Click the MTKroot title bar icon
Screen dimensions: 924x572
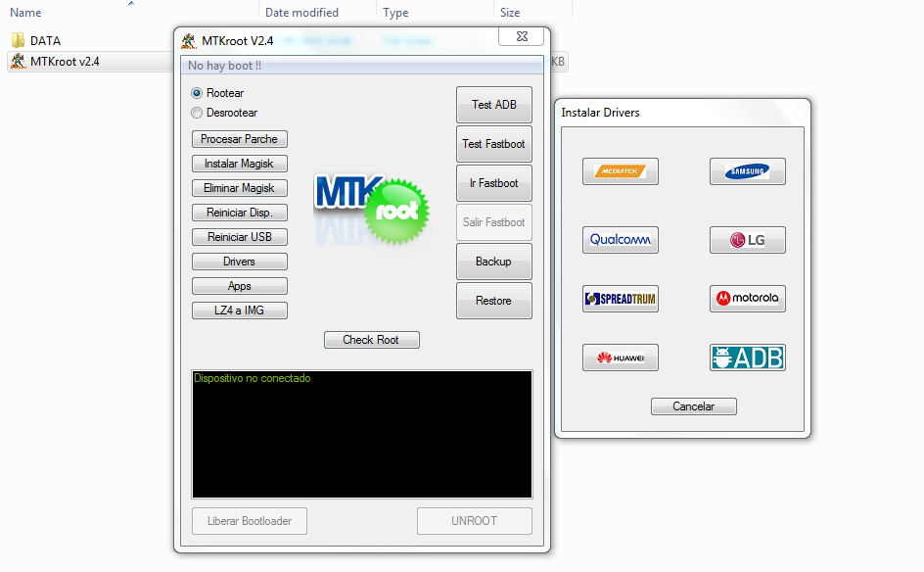(x=189, y=41)
